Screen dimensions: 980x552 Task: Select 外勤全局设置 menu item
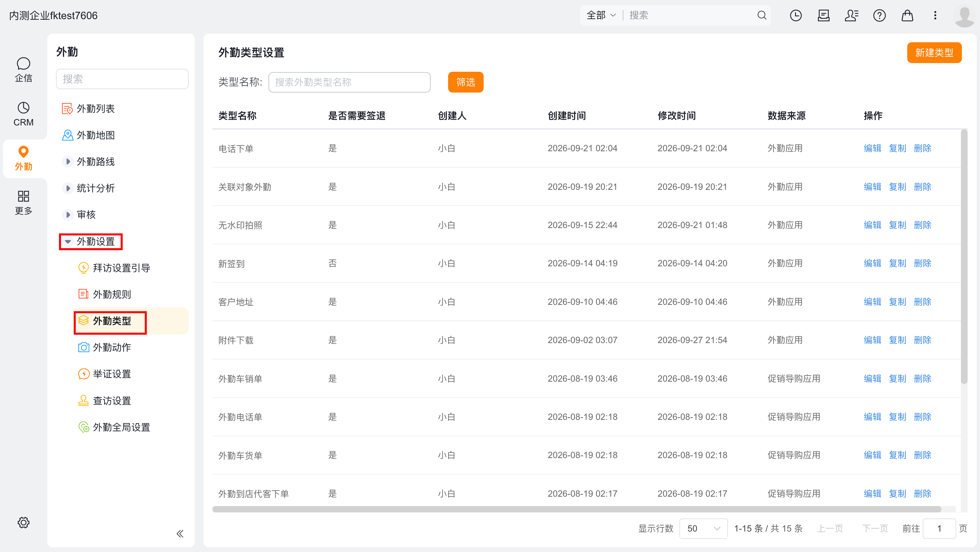coord(114,427)
